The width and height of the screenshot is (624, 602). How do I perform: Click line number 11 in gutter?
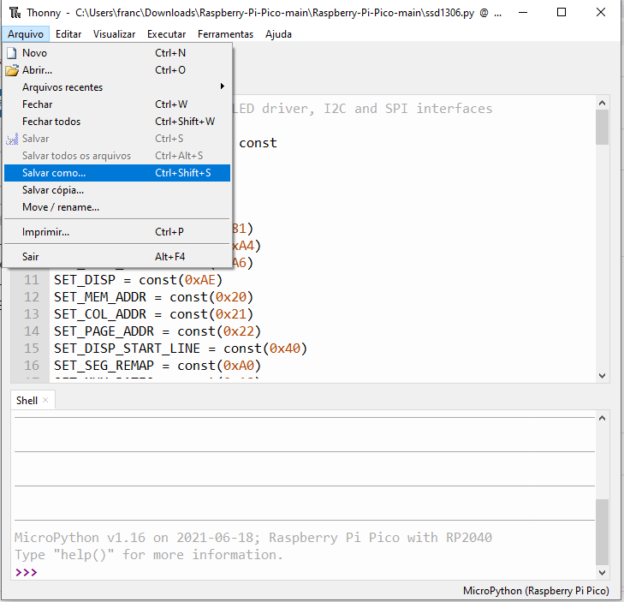click(x=31, y=280)
